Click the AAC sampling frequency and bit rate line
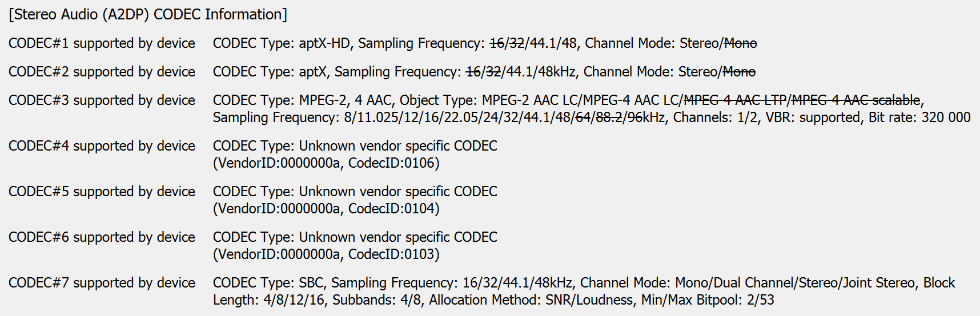The width and height of the screenshot is (980, 316). pos(591,118)
